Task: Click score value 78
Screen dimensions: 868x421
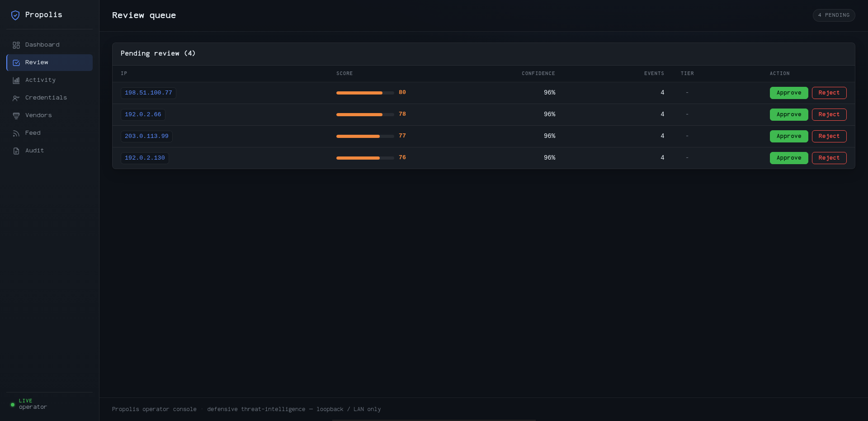Action: [x=402, y=114]
